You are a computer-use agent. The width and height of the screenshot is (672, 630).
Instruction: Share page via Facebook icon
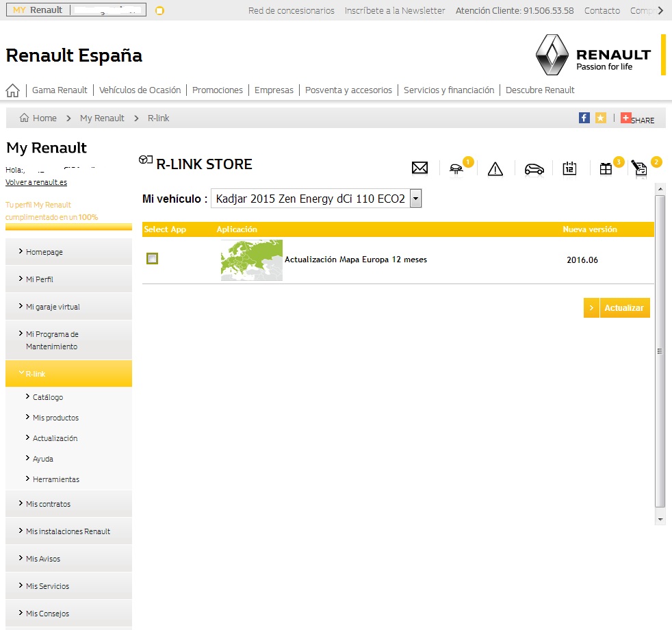(584, 118)
